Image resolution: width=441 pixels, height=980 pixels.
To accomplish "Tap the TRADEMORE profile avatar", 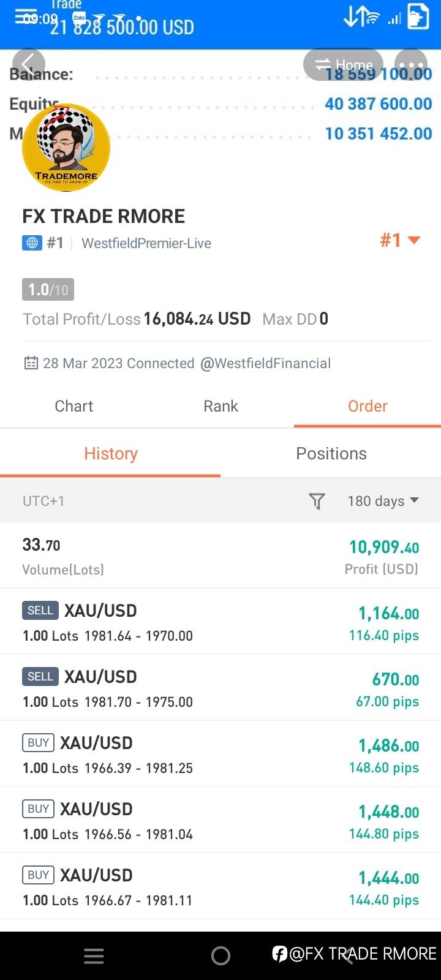I will click(x=66, y=148).
